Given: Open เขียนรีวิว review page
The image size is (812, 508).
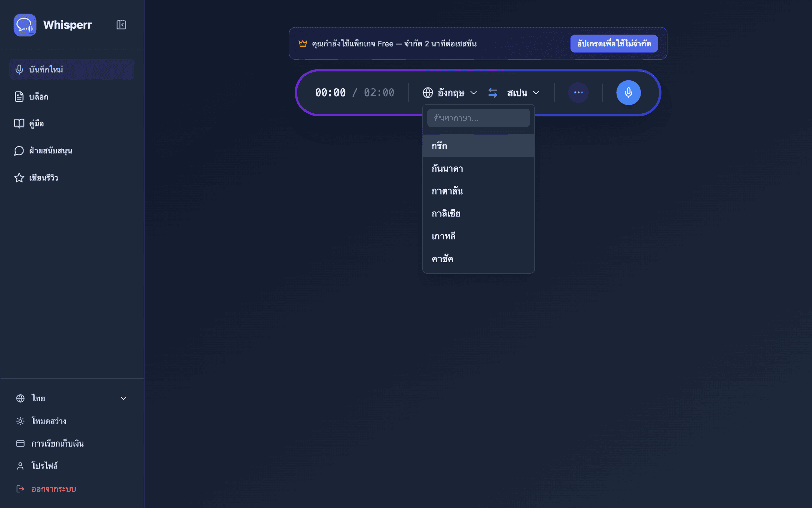Looking at the screenshot, I should [x=72, y=178].
